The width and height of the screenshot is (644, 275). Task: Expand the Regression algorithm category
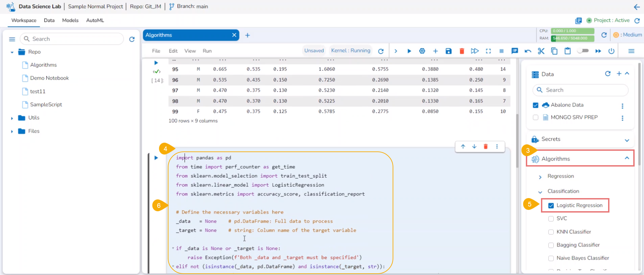coord(540,177)
